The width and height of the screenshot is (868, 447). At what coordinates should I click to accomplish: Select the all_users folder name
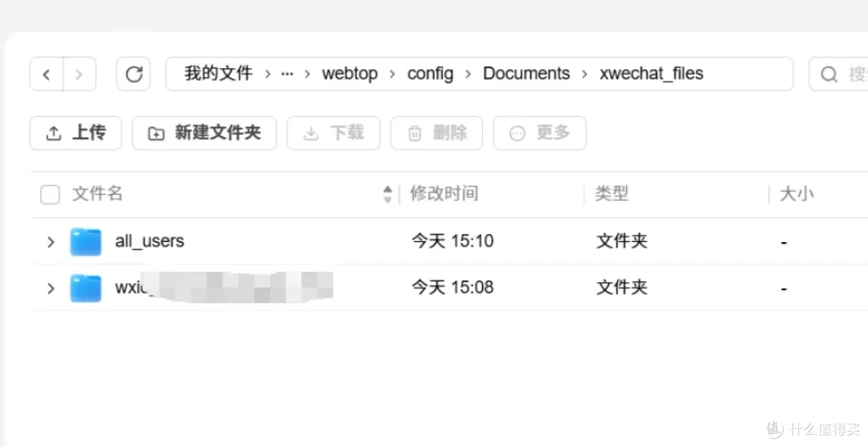[x=149, y=241]
